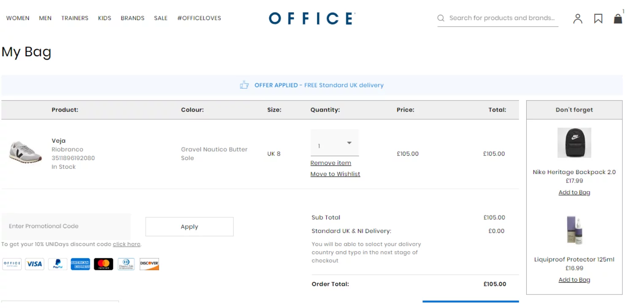Click the 'In Stock' status text
644x308 pixels.
pyautogui.click(x=64, y=167)
